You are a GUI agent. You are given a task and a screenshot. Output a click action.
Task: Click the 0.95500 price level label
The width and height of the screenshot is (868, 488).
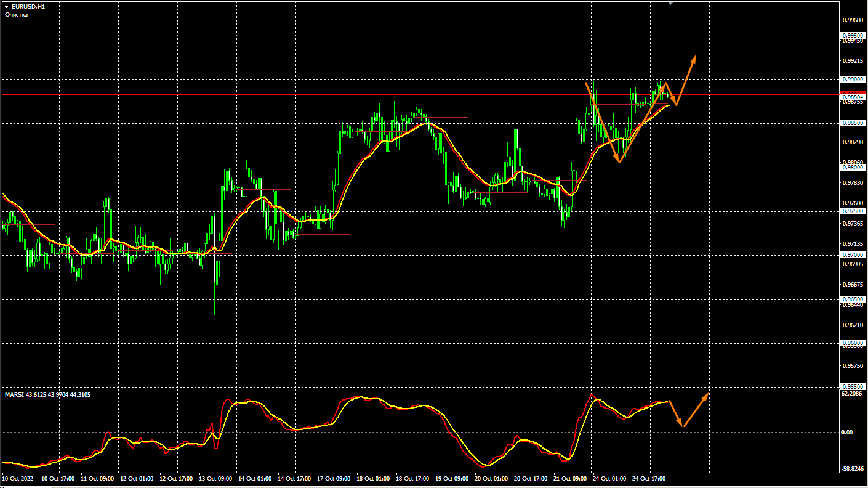(x=853, y=386)
